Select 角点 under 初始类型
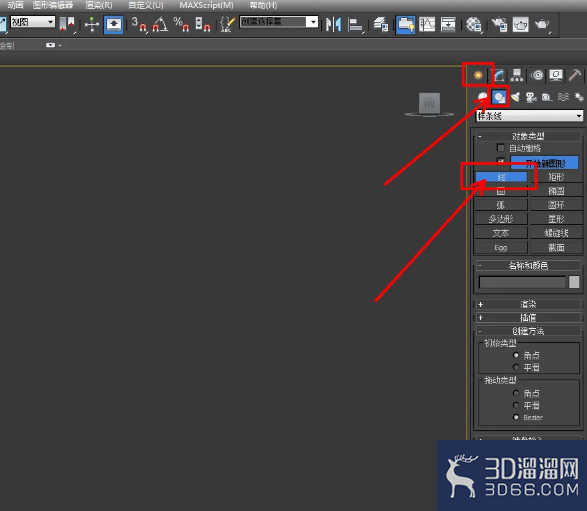Screen dimensions: 587x511 pyautogui.click(x=516, y=355)
